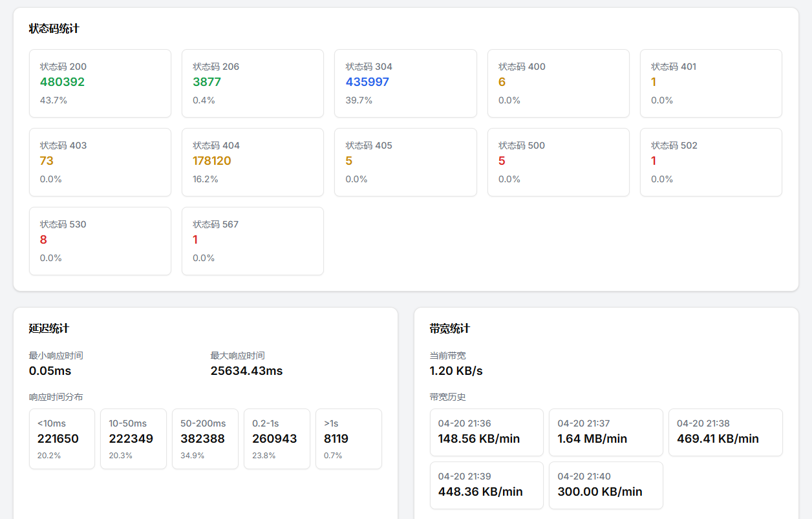This screenshot has width=812, height=519.
Task: Select the 04-20 21:37 bandwidth entry
Action: [x=606, y=432]
